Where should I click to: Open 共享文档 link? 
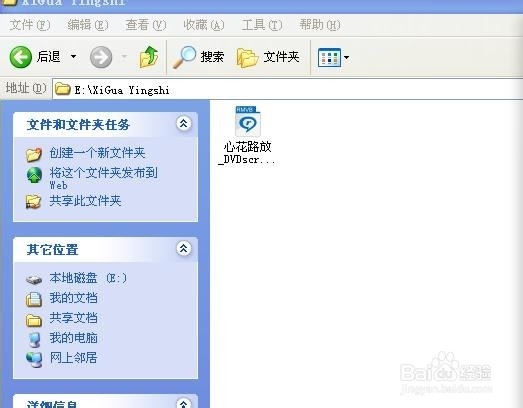click(x=73, y=318)
